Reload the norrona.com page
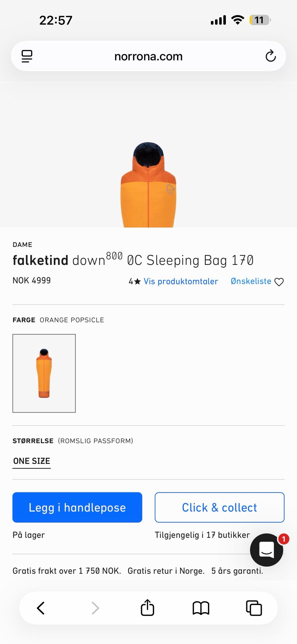Image resolution: width=297 pixels, height=644 pixels. [270, 56]
